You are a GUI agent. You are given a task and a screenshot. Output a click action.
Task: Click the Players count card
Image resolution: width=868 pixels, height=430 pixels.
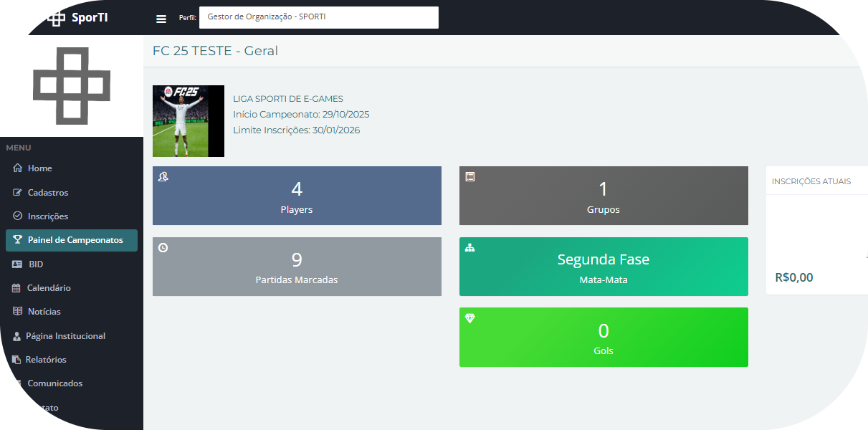pyautogui.click(x=297, y=196)
